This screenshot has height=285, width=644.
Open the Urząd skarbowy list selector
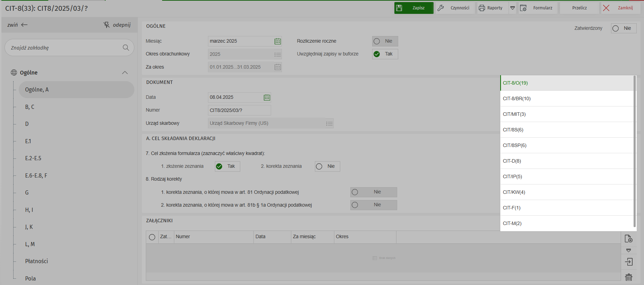point(329,123)
